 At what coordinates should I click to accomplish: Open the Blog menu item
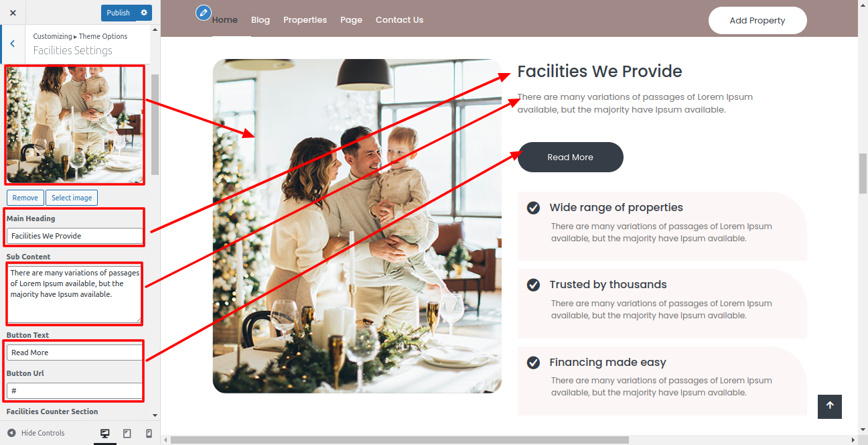(x=261, y=20)
